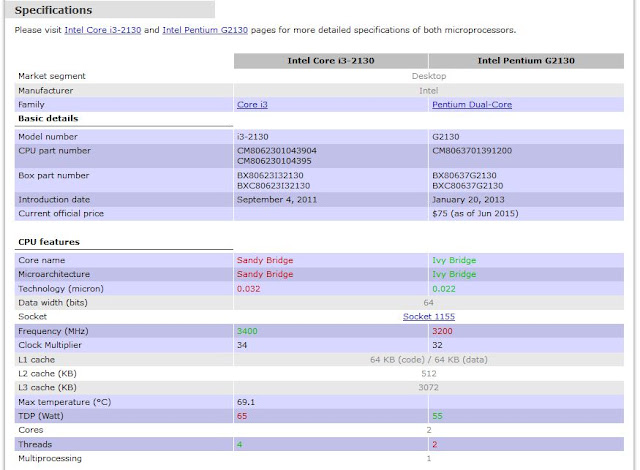Select the September 4, 2011 date
Screen dimensions: 640x470
click(277, 200)
